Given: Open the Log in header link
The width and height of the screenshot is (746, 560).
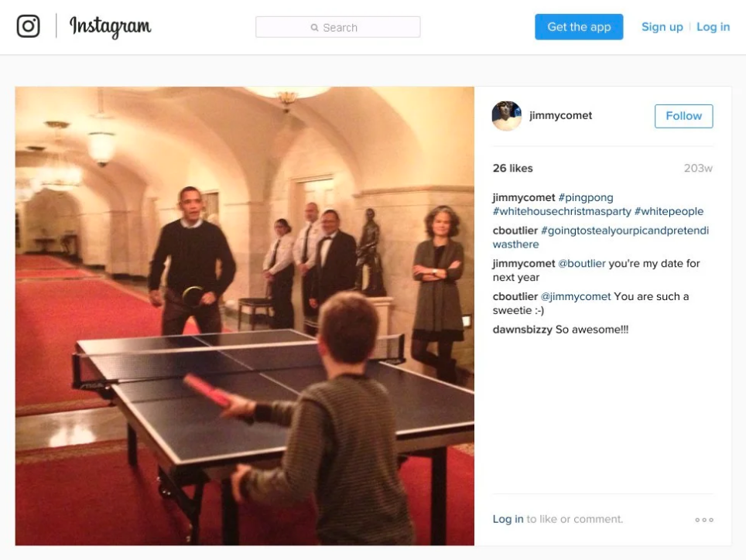Looking at the screenshot, I should pos(713,27).
